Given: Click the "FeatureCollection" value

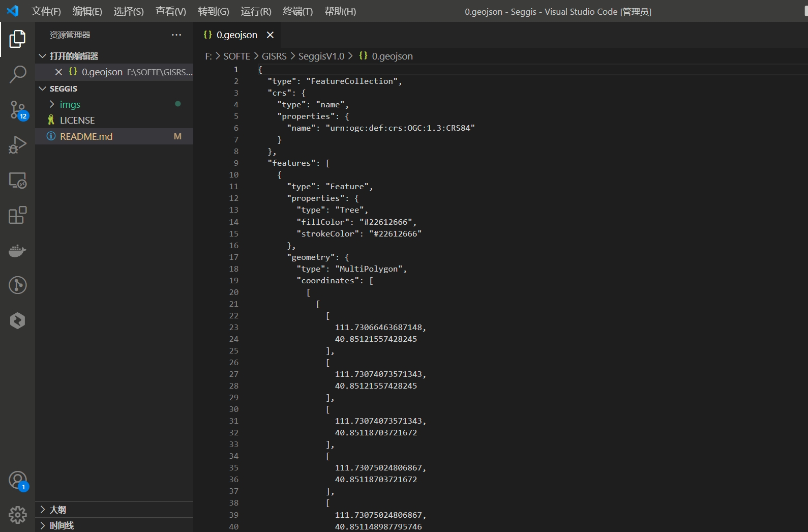Looking at the screenshot, I should click(x=352, y=81).
